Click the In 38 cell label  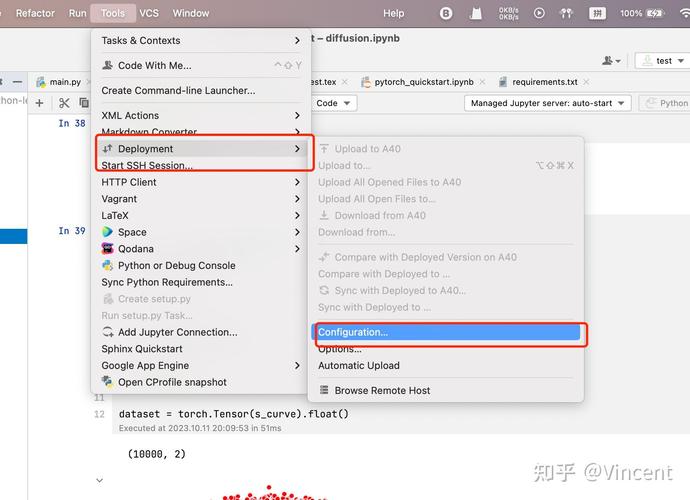point(72,123)
